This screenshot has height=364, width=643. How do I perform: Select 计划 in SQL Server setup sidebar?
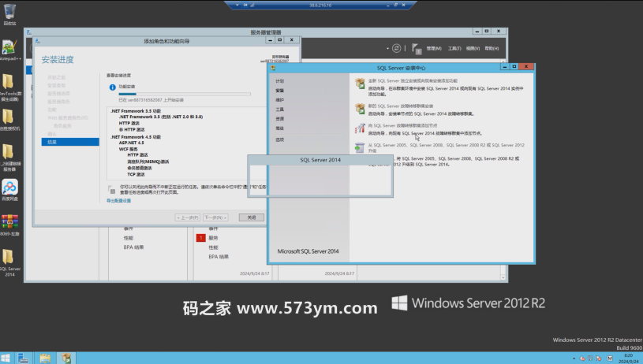[279, 81]
